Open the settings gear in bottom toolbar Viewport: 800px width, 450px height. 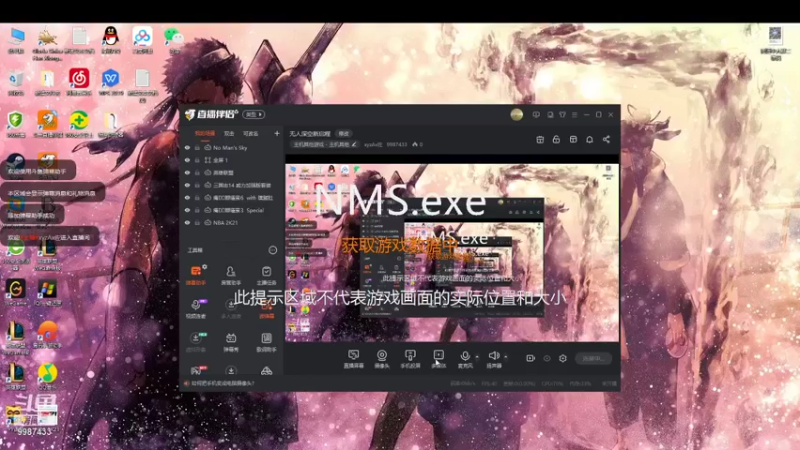pos(563,358)
